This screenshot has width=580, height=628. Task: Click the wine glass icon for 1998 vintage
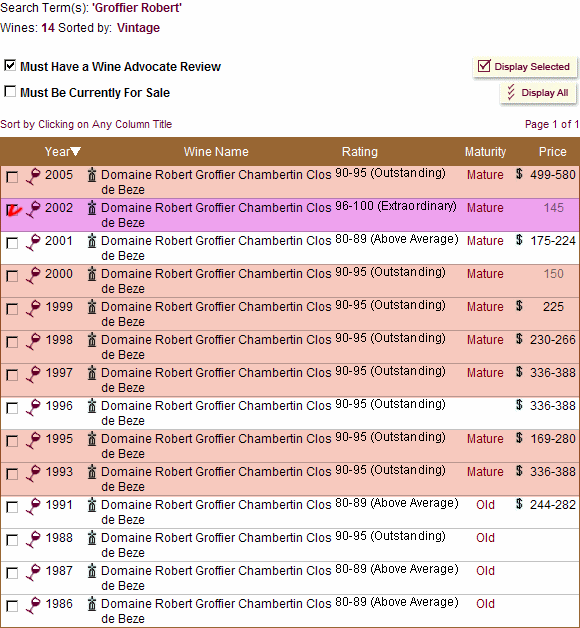[33, 341]
